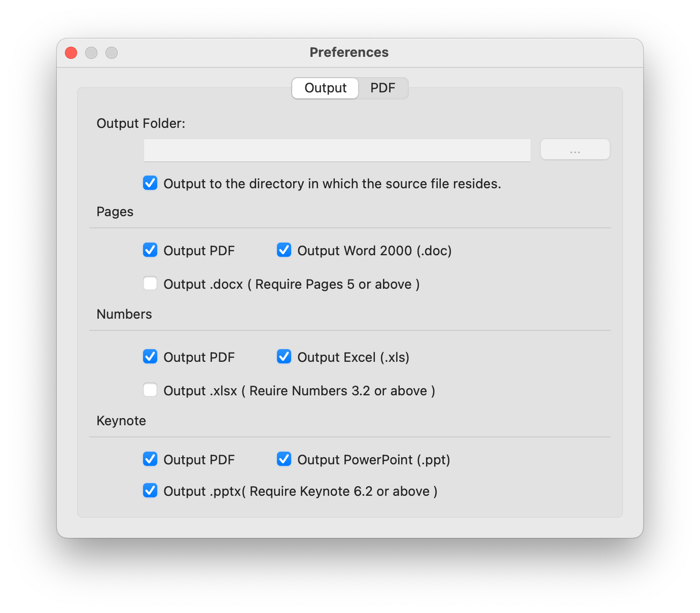Enable Output .xlsx for Numbers 3.2 or above

pyautogui.click(x=150, y=390)
